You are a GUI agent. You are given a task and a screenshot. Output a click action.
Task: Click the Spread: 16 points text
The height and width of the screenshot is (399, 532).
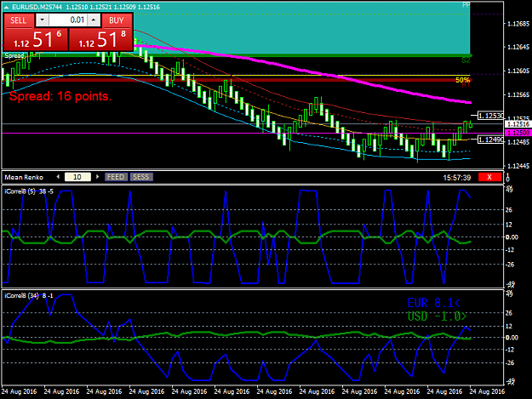[x=60, y=96]
